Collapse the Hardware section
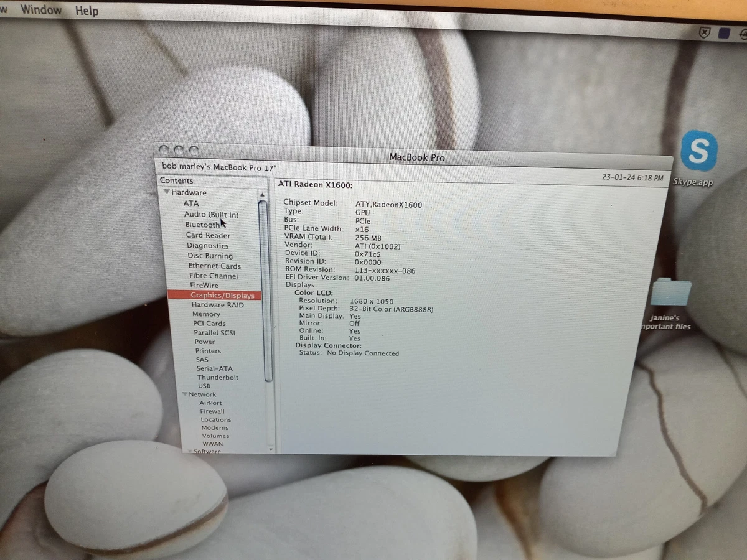 pos(167,192)
